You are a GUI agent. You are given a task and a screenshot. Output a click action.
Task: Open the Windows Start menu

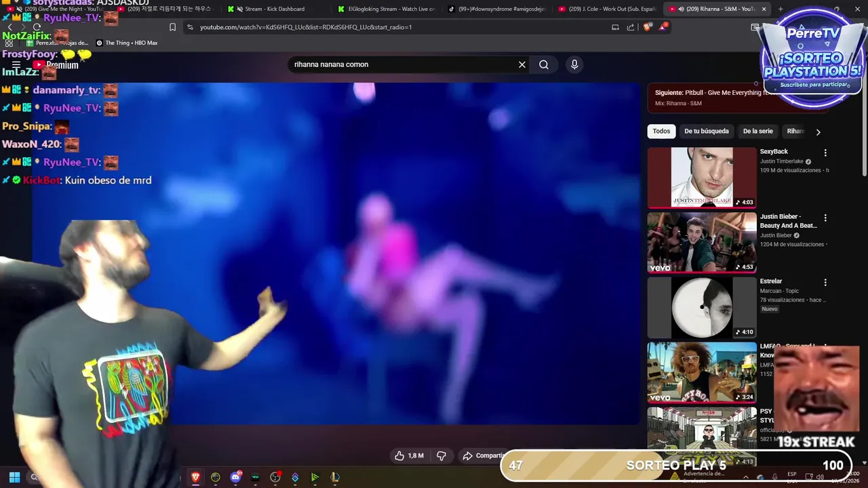click(x=14, y=477)
